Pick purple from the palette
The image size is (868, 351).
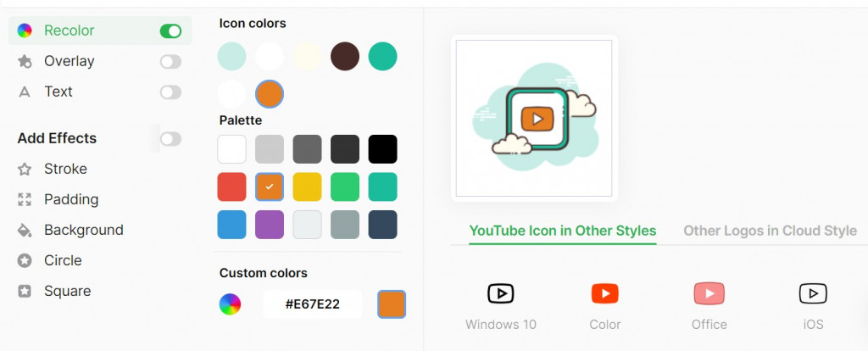click(x=270, y=224)
